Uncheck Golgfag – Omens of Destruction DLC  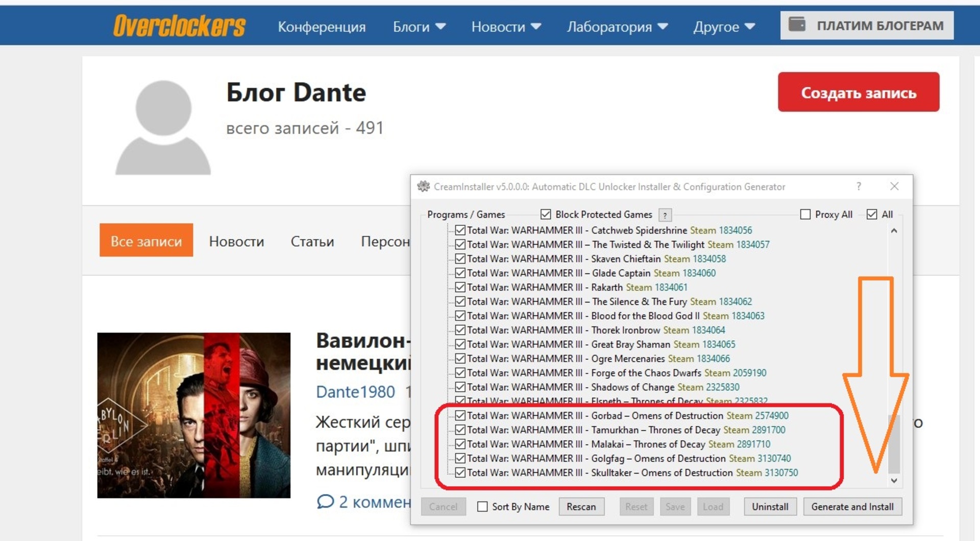click(x=460, y=459)
